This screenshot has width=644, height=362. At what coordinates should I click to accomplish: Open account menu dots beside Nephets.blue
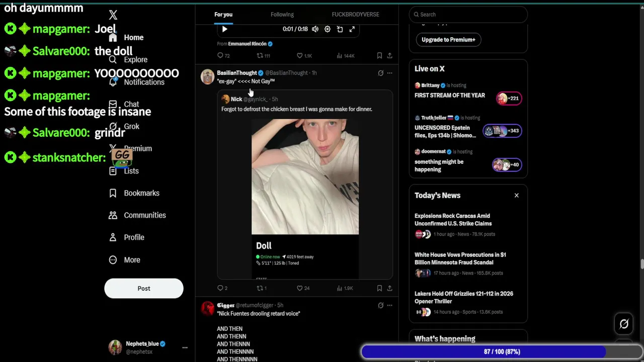185,347
